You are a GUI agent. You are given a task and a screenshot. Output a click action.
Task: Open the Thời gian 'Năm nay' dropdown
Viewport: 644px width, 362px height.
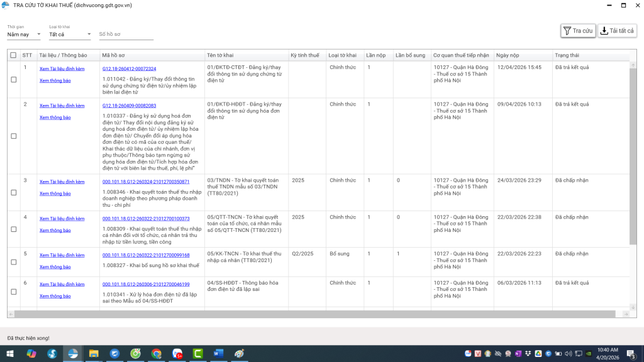point(24,35)
